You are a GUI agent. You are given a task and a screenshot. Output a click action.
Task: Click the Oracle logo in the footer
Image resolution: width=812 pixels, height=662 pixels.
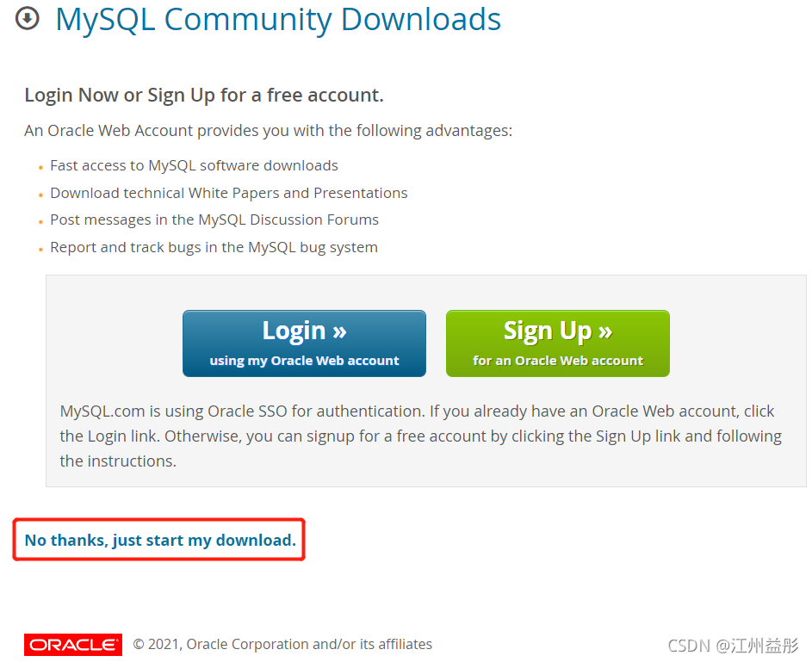(x=73, y=645)
